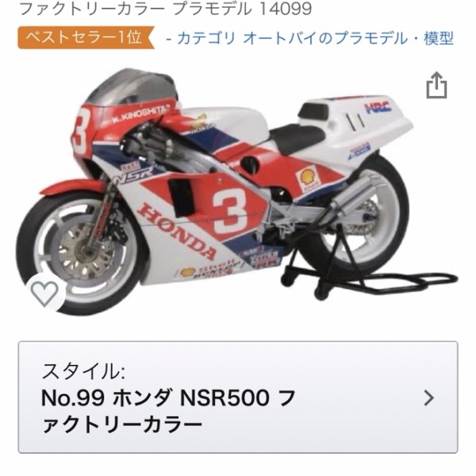The image size is (476, 476).
Task: Tap the black seat of the motorcycle
Action: coord(296,138)
